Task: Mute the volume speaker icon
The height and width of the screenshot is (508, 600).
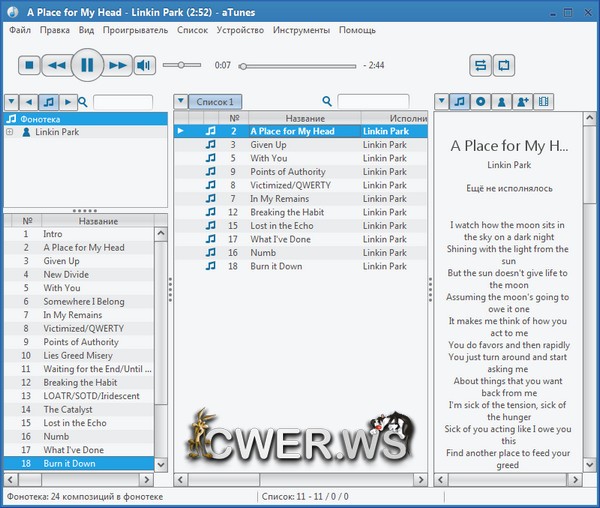Action: click(145, 66)
